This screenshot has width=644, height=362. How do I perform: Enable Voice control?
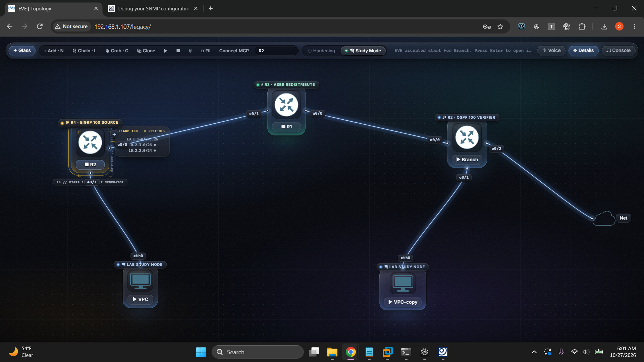tap(551, 51)
